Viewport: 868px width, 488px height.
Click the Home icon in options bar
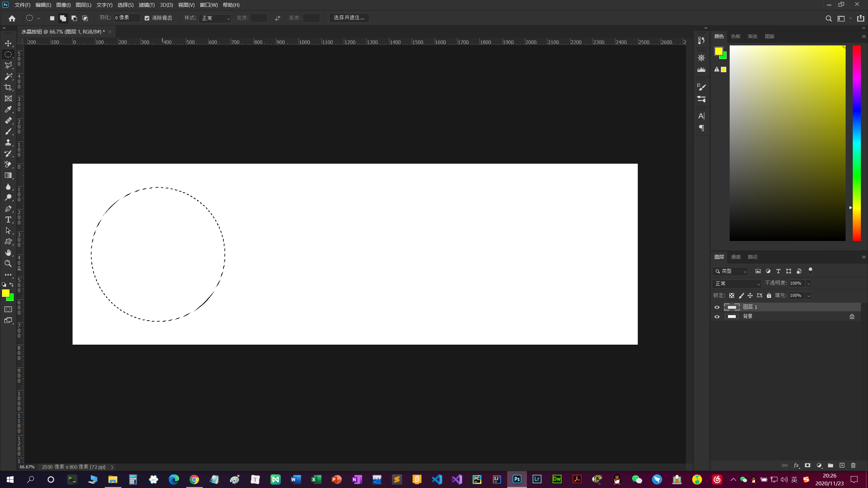[12, 18]
